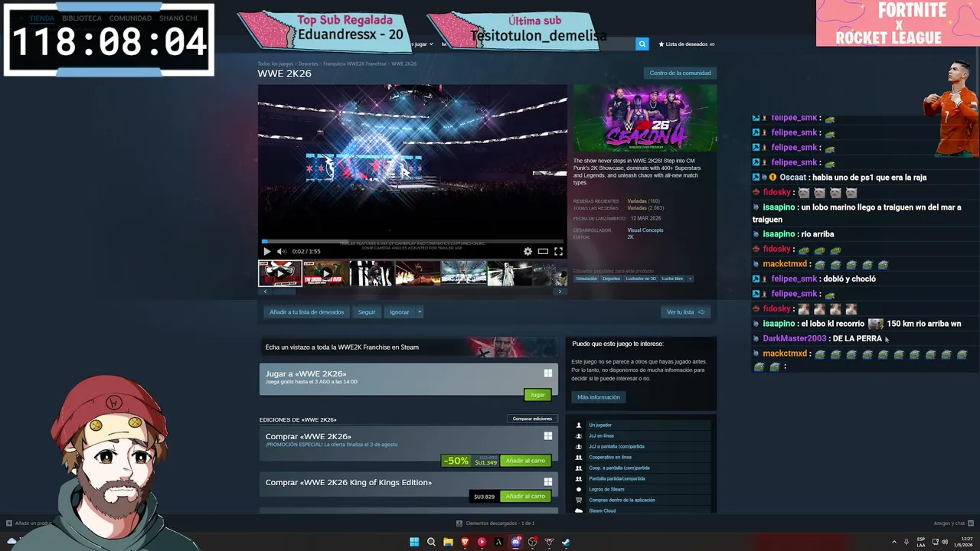
Task: Mute the trailer volume speaker icon
Action: [281, 251]
